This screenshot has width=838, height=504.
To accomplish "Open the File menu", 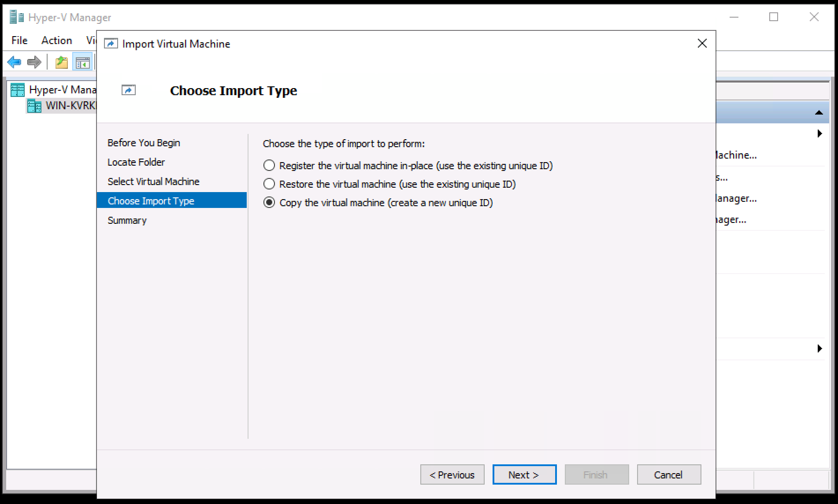I will 19,40.
